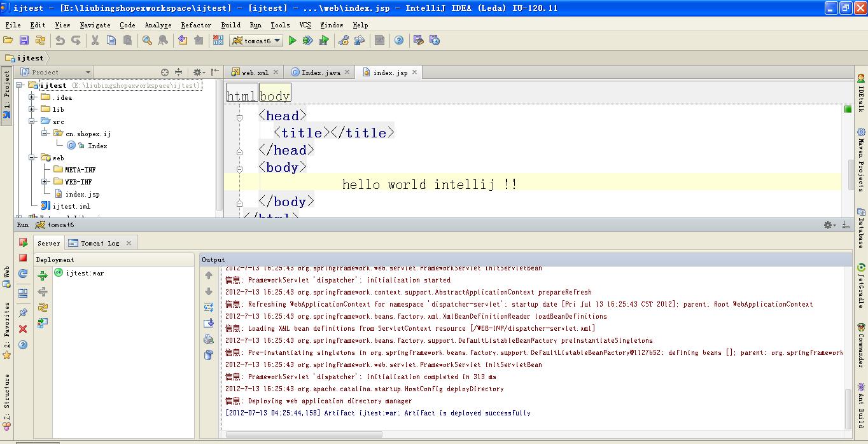
Task: Expand the WEB-INF folder in project tree
Action: (x=45, y=182)
